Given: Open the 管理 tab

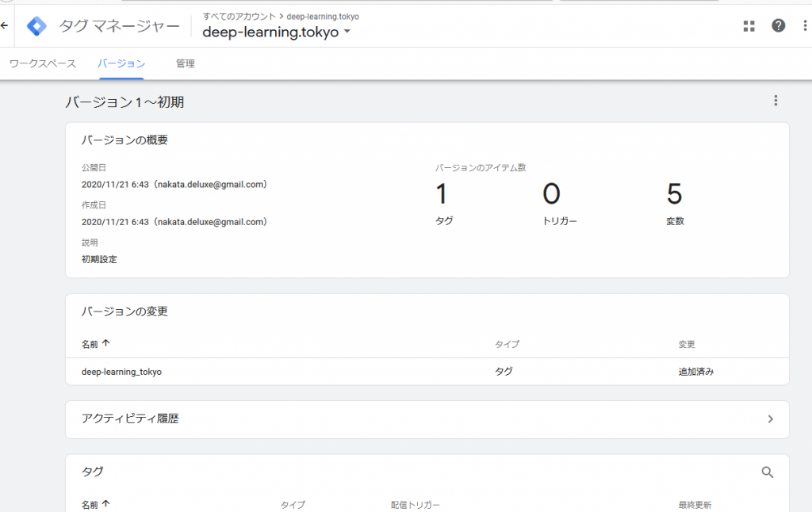Looking at the screenshot, I should 185,63.
